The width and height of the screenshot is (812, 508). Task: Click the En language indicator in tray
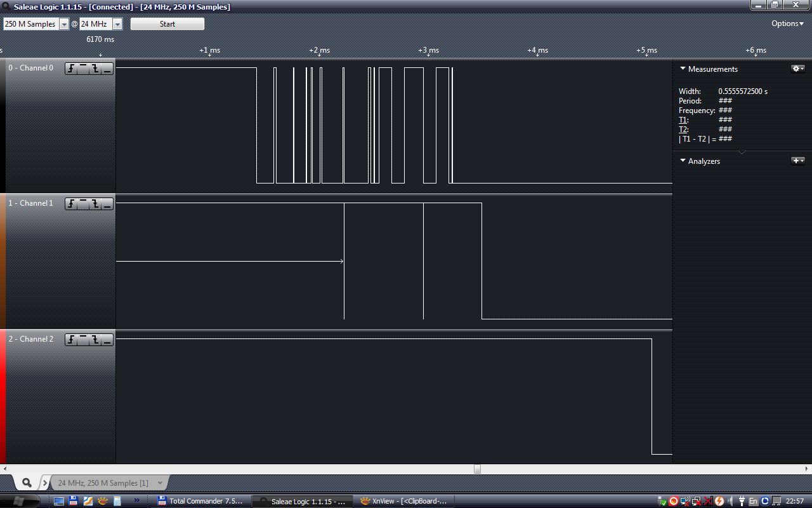coord(753,501)
